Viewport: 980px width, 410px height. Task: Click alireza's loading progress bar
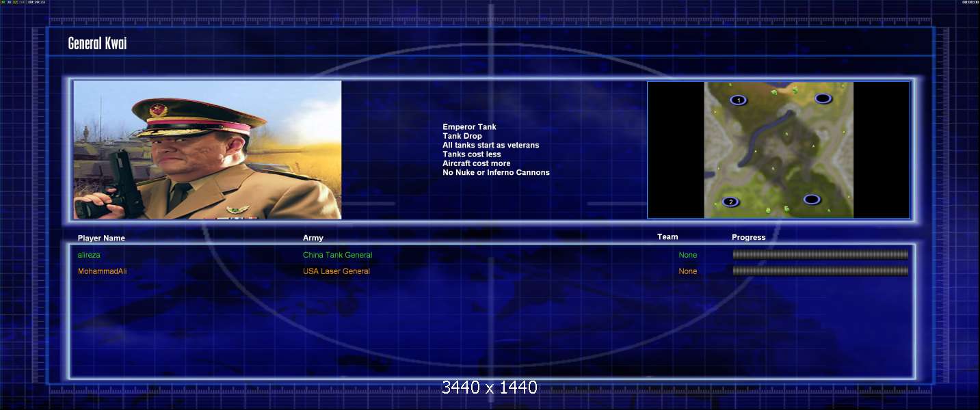[821, 254]
